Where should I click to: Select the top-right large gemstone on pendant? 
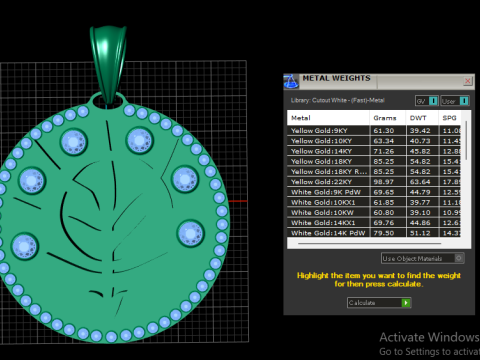(x=140, y=140)
